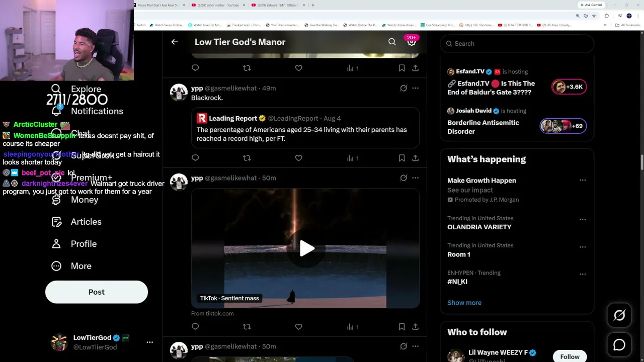Open Notifications in the sidebar
The height and width of the screenshot is (362, 644).
(x=87, y=111)
